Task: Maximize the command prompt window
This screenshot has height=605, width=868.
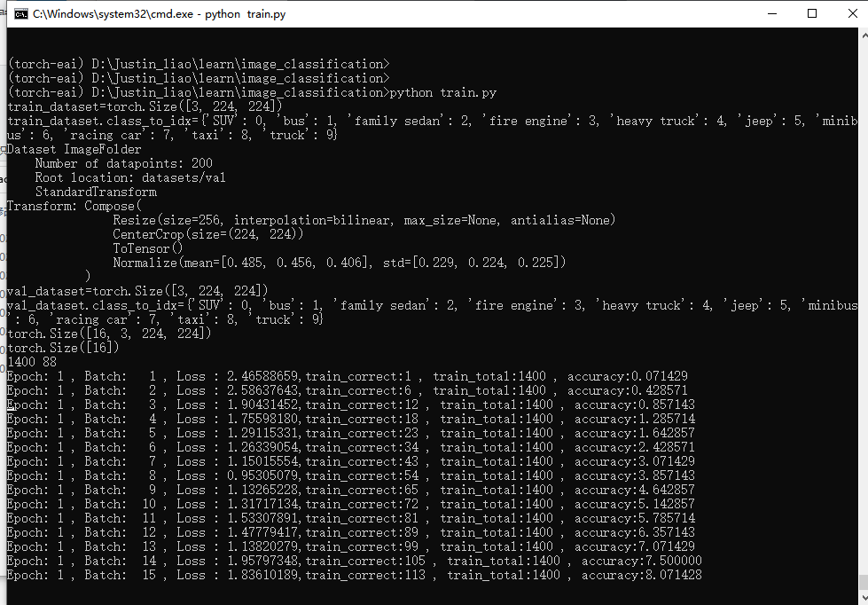Action: click(812, 14)
